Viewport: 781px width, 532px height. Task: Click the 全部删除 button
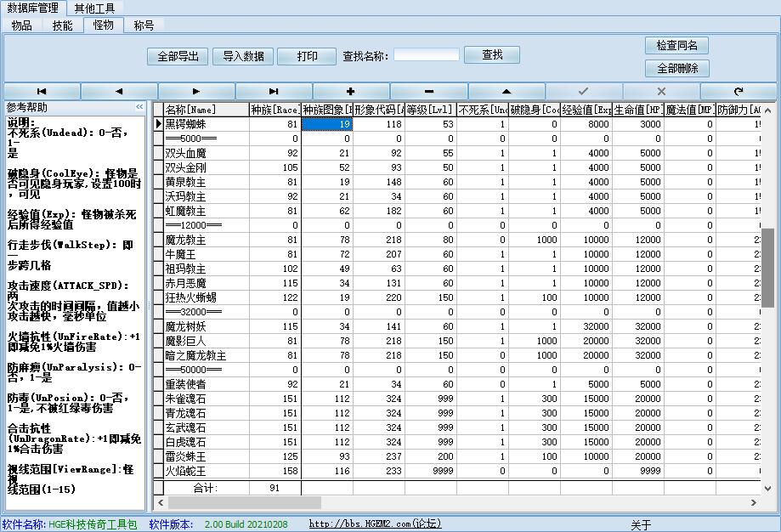[676, 68]
